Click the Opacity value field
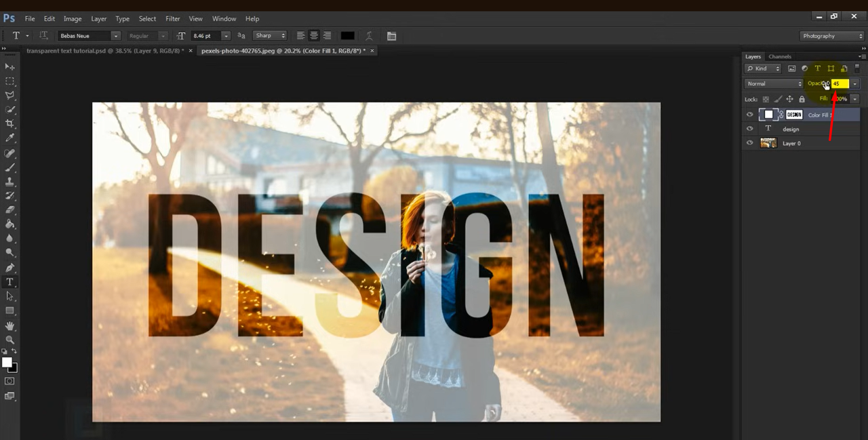 [x=840, y=83]
